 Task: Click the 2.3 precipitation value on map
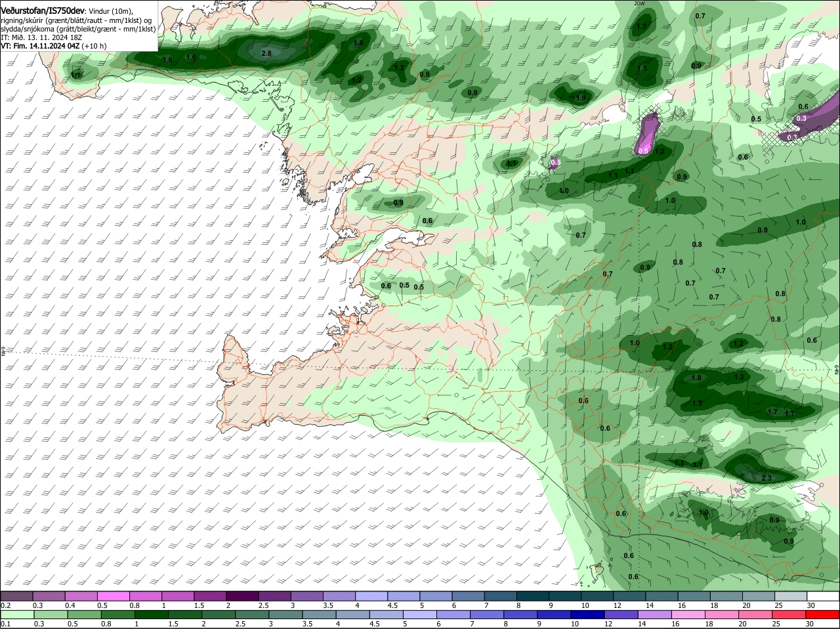pyautogui.click(x=766, y=478)
